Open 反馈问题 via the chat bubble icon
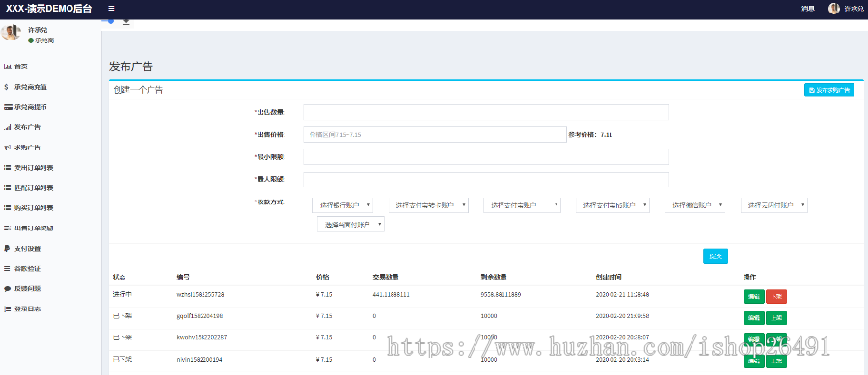 (x=7, y=288)
